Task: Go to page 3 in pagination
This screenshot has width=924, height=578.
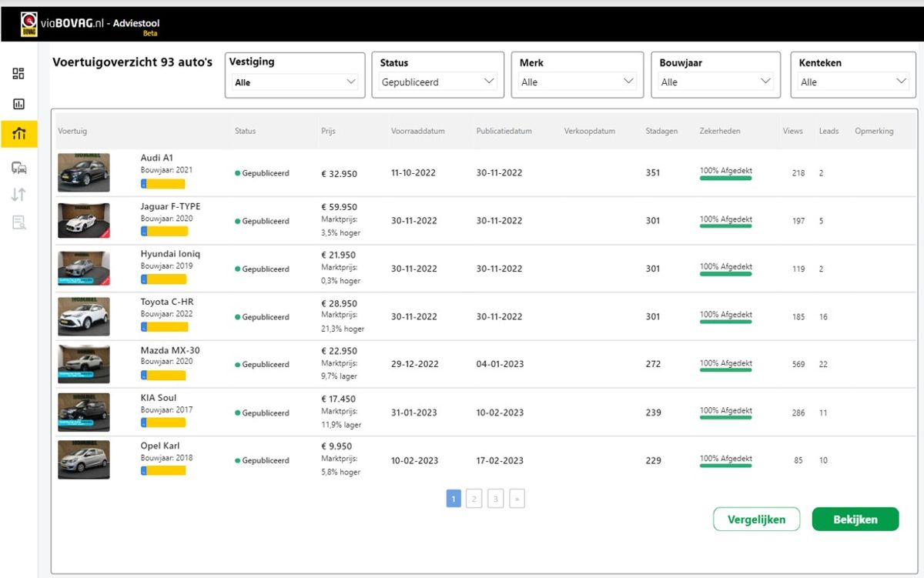Action: 495,499
